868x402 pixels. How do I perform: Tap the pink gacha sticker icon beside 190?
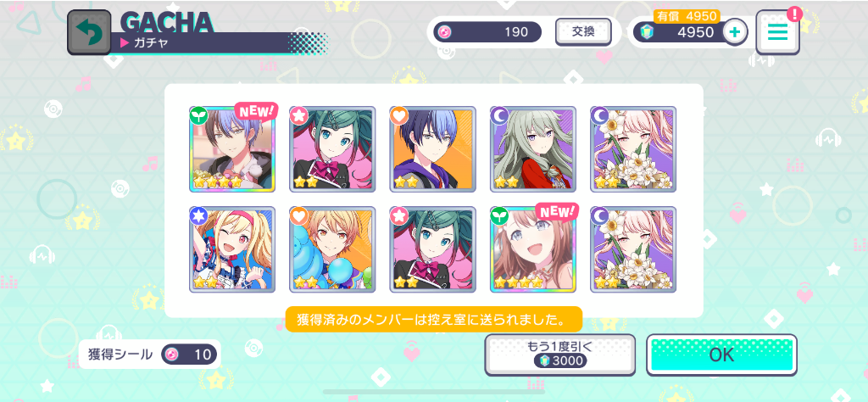click(444, 32)
